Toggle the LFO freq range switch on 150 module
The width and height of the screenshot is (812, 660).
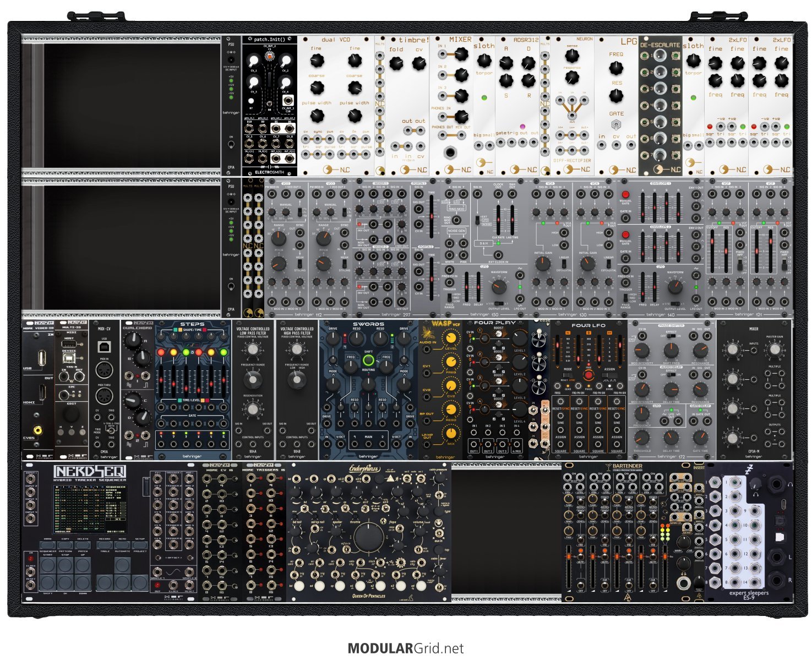[x=449, y=298]
